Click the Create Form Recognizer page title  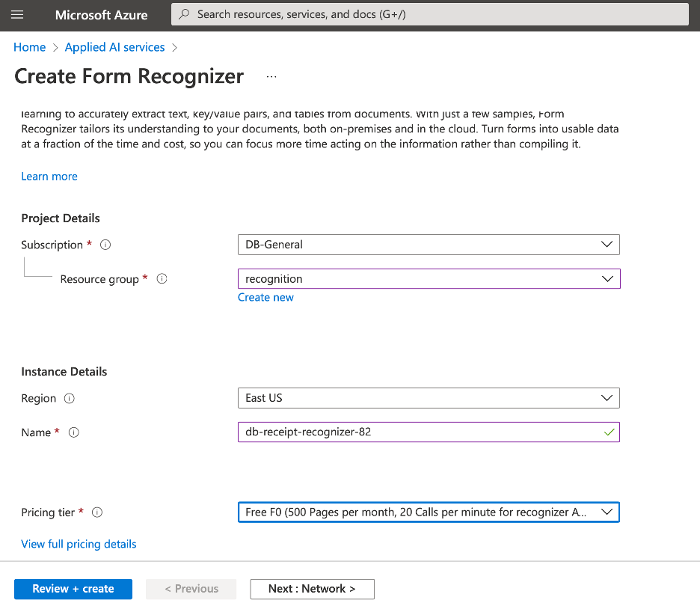click(129, 76)
